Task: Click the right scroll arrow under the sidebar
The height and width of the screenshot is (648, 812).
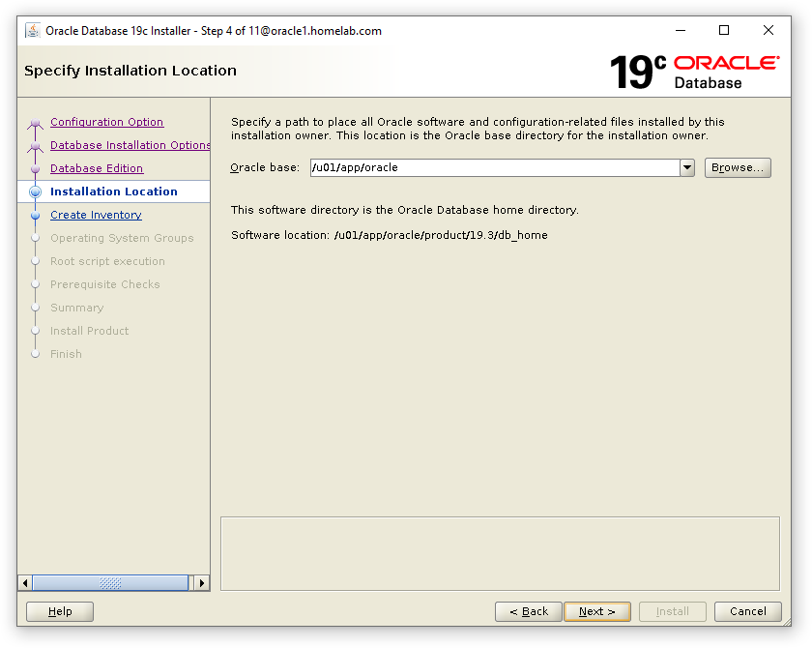Action: (202, 582)
